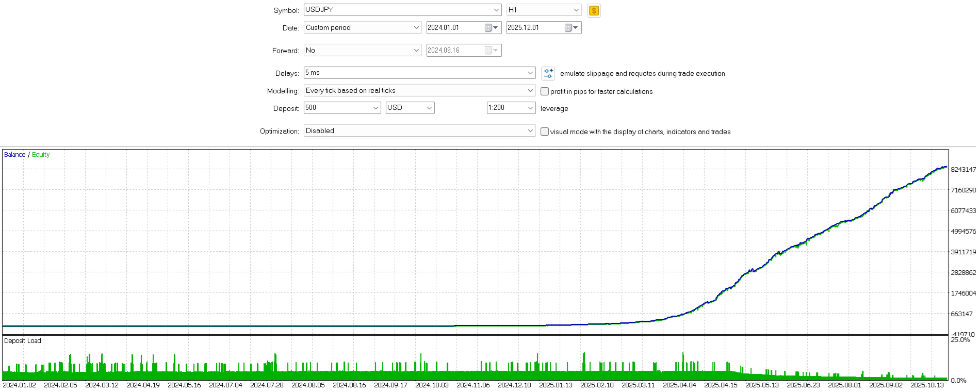The image size is (980, 392).
Task: Click the 2024.12.10 date axis label
Action: (x=514, y=385)
